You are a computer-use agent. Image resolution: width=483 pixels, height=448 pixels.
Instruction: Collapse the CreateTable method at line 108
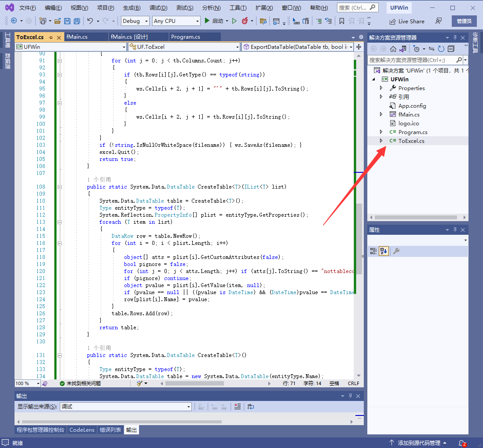pos(59,187)
